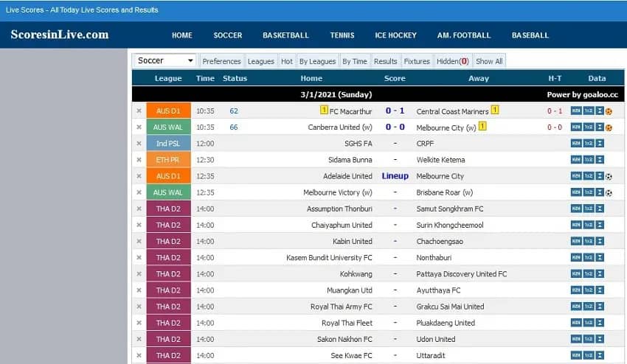Open H2H icon for Canberra United (w) match

(x=576, y=127)
